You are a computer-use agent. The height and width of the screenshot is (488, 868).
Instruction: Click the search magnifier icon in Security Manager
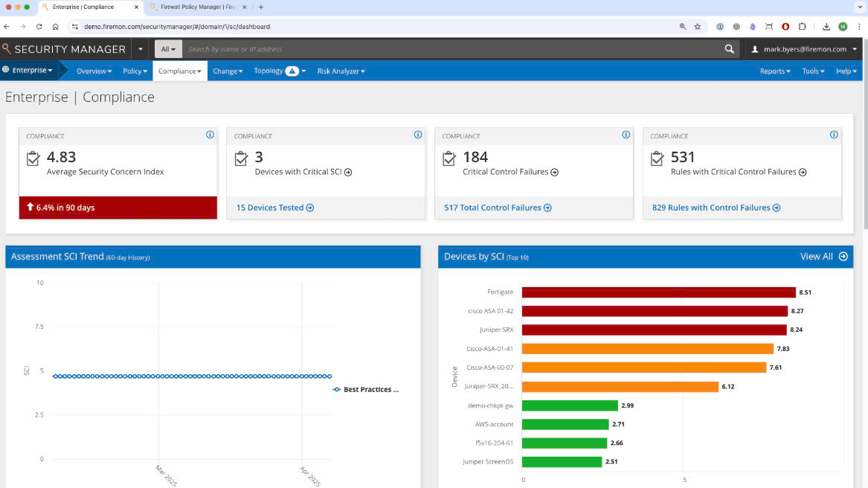tap(729, 49)
